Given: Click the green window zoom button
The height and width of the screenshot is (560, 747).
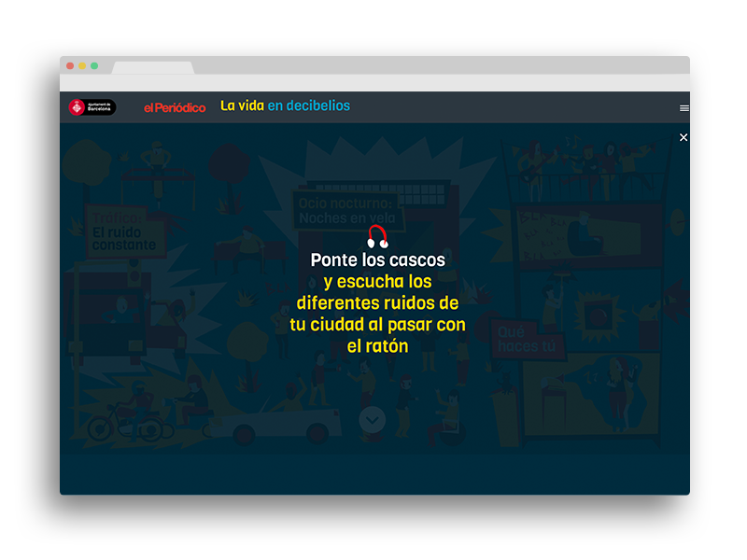Looking at the screenshot, I should tap(94, 65).
